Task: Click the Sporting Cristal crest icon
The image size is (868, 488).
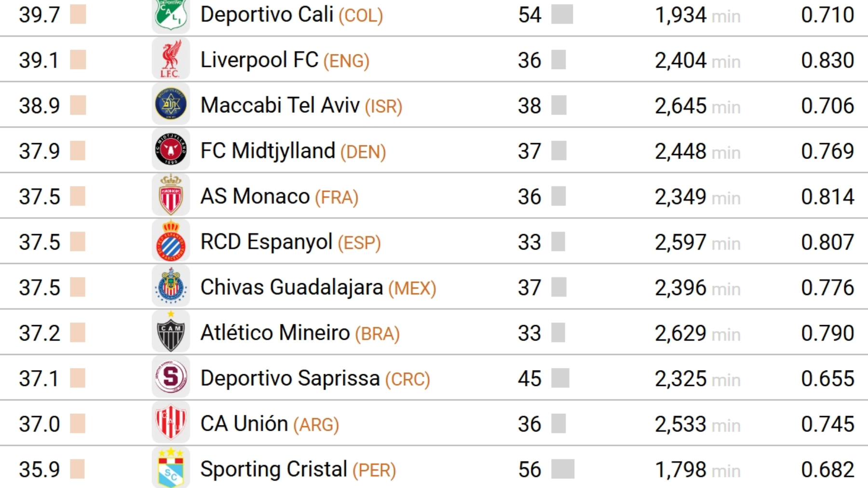Action: pyautogui.click(x=171, y=469)
